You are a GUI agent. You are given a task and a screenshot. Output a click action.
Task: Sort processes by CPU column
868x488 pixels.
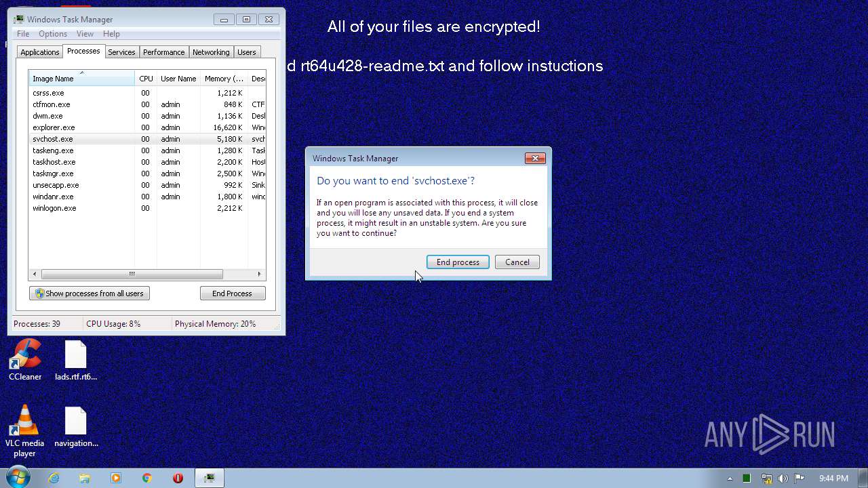pyautogui.click(x=146, y=79)
